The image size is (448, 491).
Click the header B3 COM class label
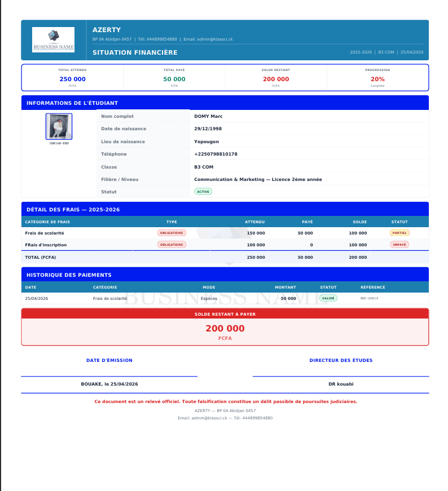(386, 52)
